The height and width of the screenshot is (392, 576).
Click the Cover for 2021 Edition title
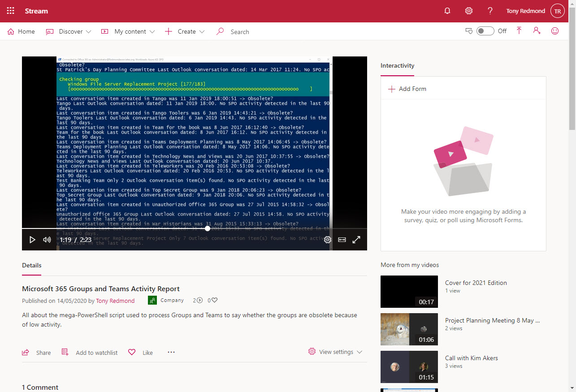(476, 283)
